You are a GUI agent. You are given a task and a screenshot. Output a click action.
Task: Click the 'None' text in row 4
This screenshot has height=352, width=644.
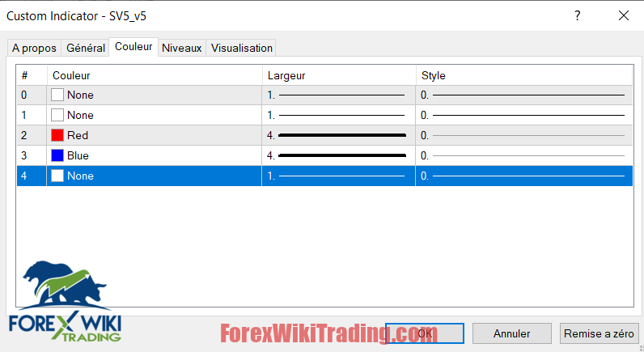(x=81, y=176)
